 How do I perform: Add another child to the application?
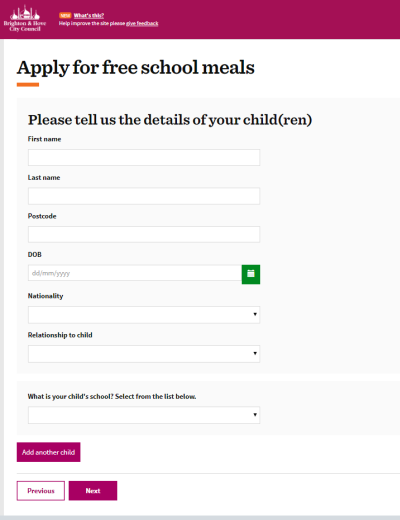[48, 452]
